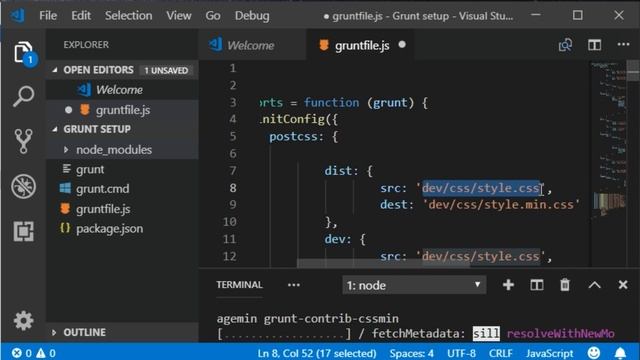Split the editor with the split icon
640x360 pixels.
[x=594, y=45]
